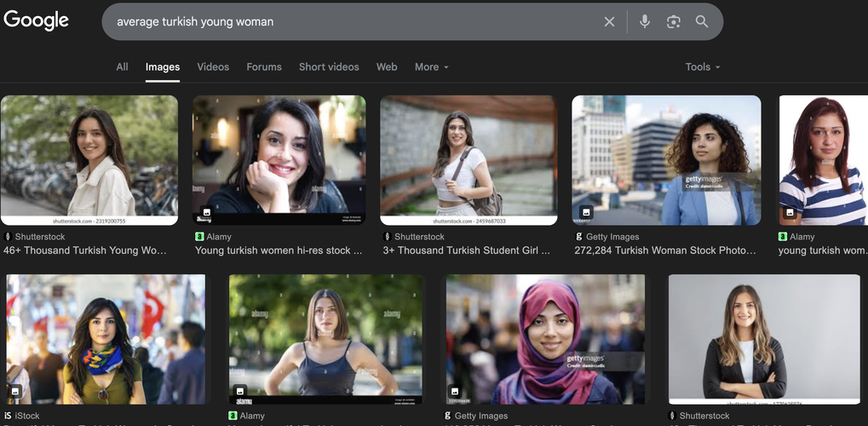
Task: Open the Tools dropdown
Action: click(x=703, y=66)
